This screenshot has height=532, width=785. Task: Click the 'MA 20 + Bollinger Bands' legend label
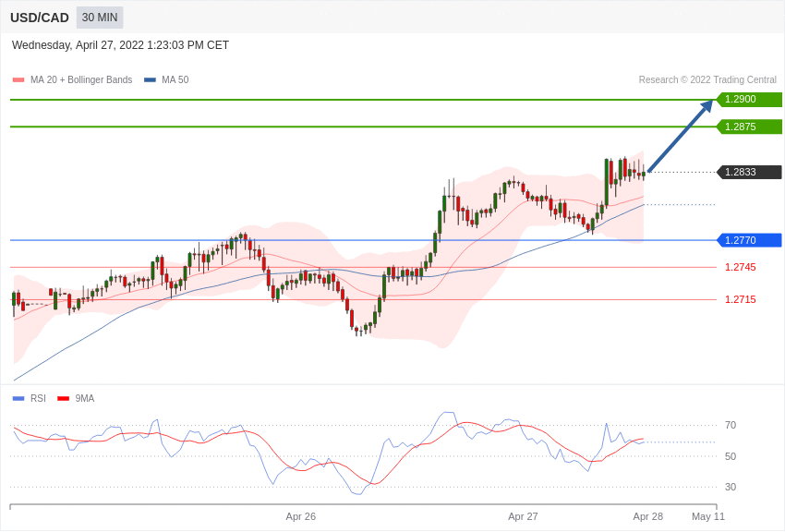pyautogui.click(x=81, y=79)
